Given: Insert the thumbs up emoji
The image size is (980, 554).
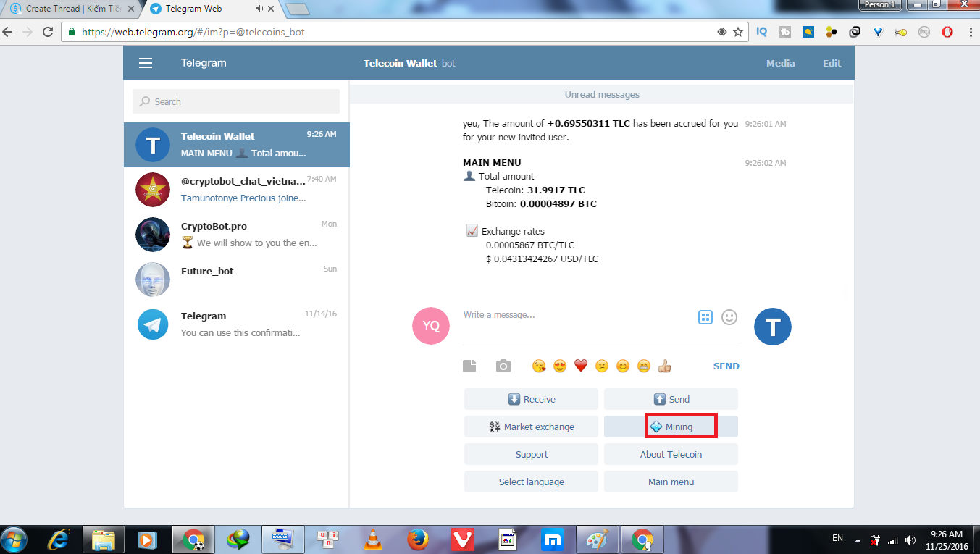Looking at the screenshot, I should 665,366.
